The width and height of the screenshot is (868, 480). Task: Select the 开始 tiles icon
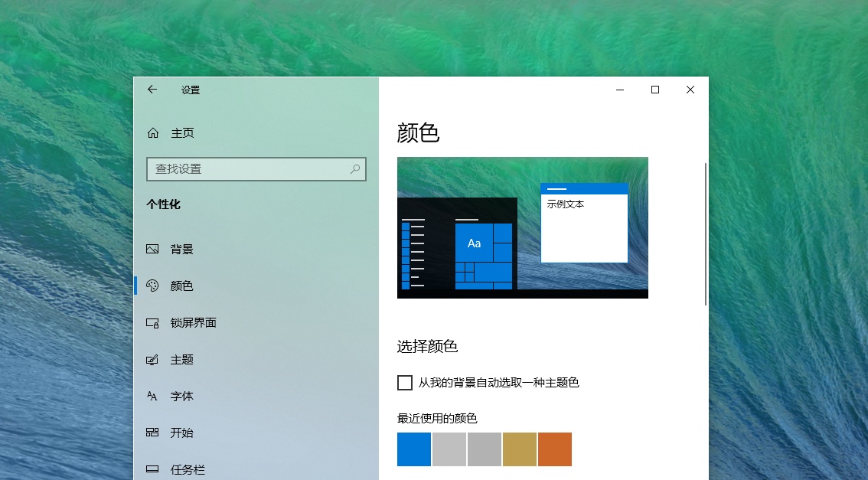coord(152,433)
